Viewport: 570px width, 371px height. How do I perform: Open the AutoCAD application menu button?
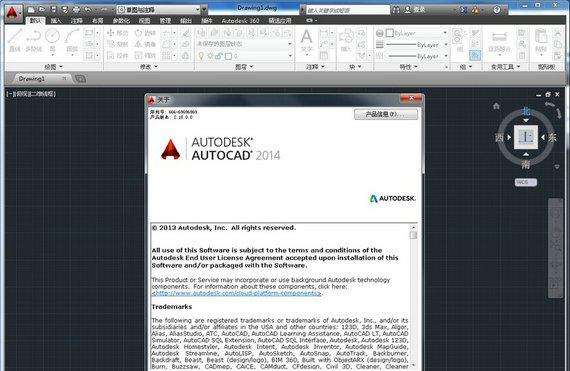pyautogui.click(x=13, y=13)
